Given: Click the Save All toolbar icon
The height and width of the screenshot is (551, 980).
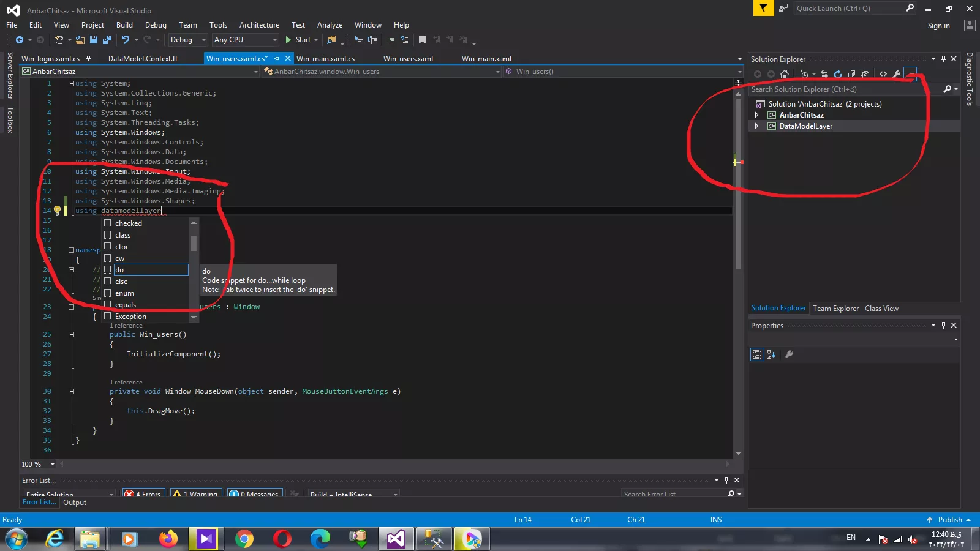Looking at the screenshot, I should click(x=107, y=40).
